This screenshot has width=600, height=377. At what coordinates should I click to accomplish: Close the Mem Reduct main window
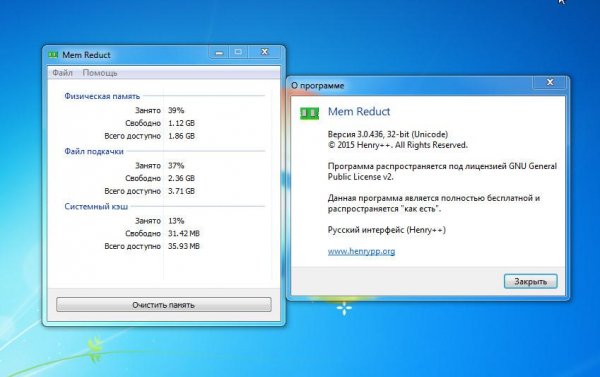pos(264,52)
